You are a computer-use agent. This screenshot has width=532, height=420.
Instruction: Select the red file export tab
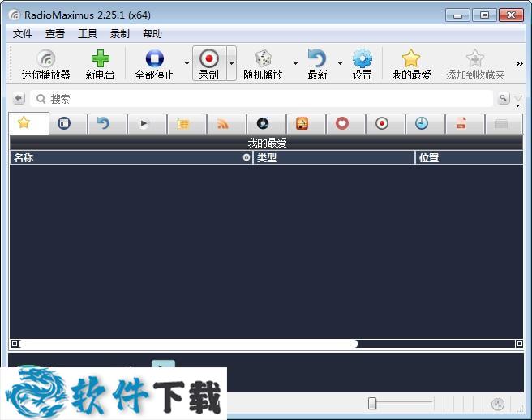coord(465,124)
